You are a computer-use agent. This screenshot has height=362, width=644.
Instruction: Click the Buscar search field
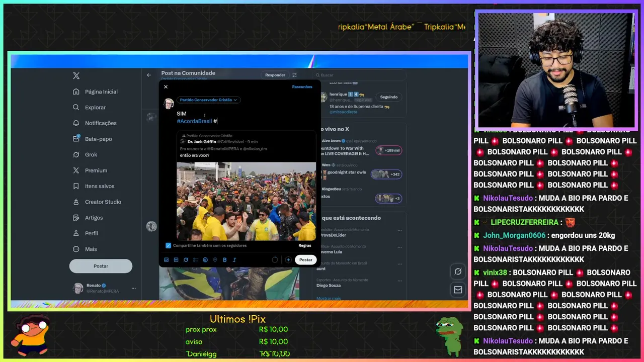[359, 75]
